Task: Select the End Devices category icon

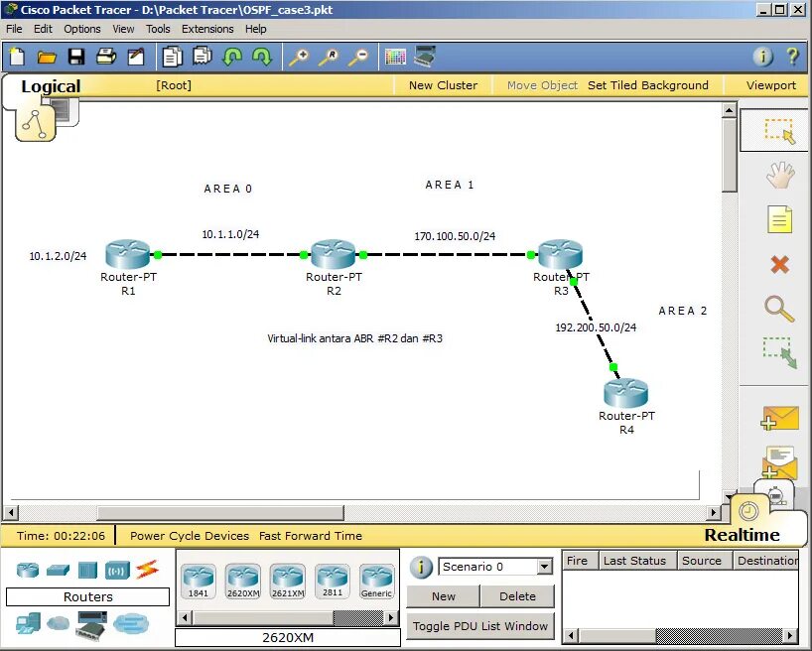Action: click(x=28, y=623)
